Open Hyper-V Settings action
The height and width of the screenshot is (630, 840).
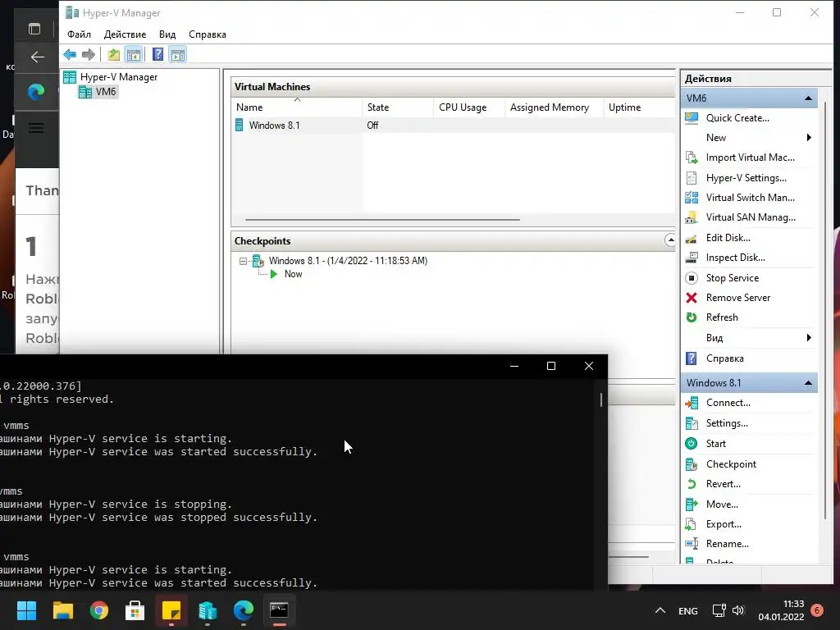click(x=746, y=178)
